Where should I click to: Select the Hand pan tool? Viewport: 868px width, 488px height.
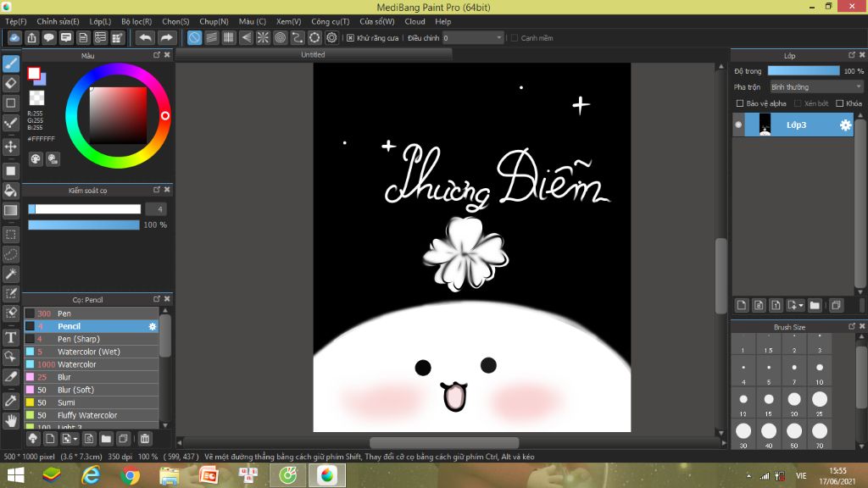pos(10,420)
